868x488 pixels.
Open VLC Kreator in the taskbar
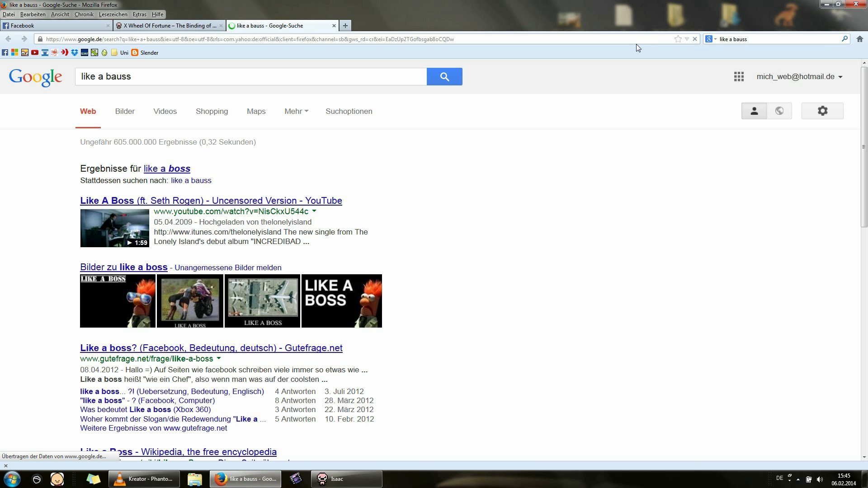tap(144, 479)
